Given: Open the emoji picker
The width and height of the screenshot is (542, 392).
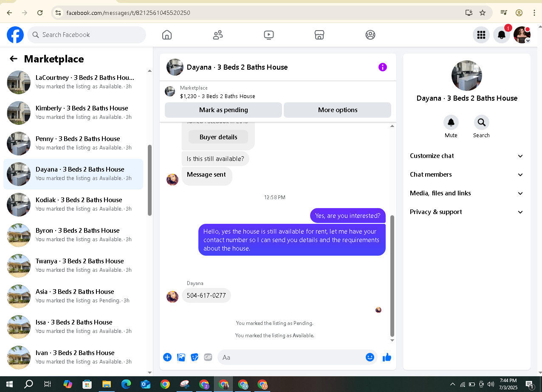Looking at the screenshot, I should (370, 357).
